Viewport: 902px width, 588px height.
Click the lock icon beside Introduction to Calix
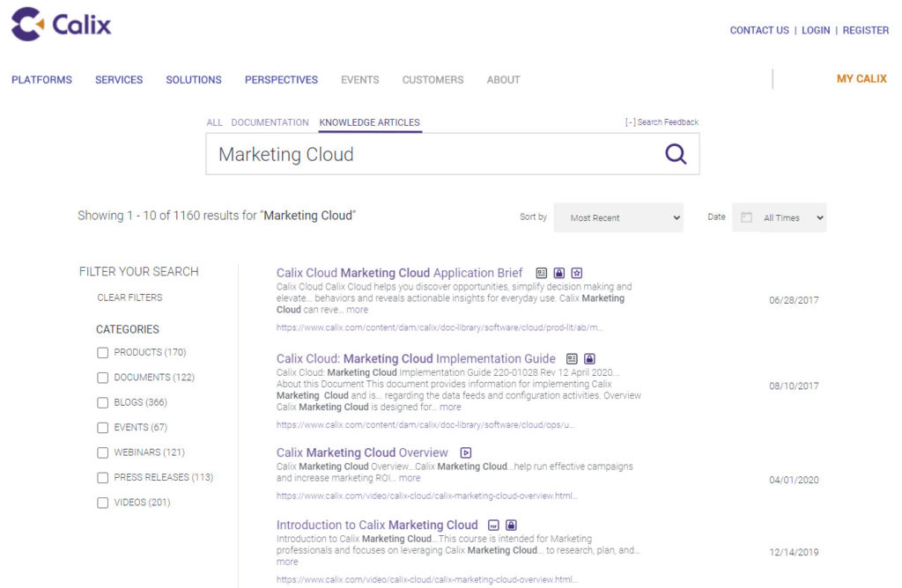[512, 526]
